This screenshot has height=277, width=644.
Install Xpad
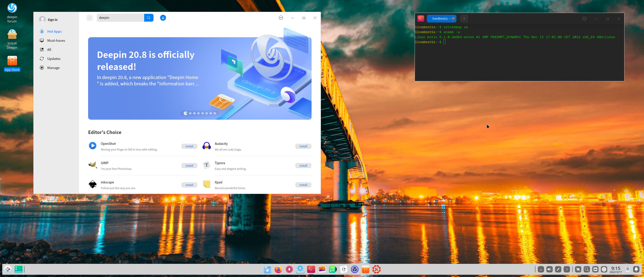point(303,185)
